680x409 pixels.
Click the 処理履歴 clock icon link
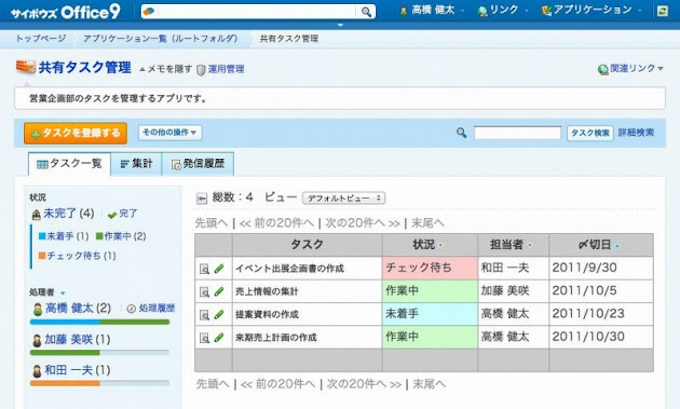[x=131, y=309]
